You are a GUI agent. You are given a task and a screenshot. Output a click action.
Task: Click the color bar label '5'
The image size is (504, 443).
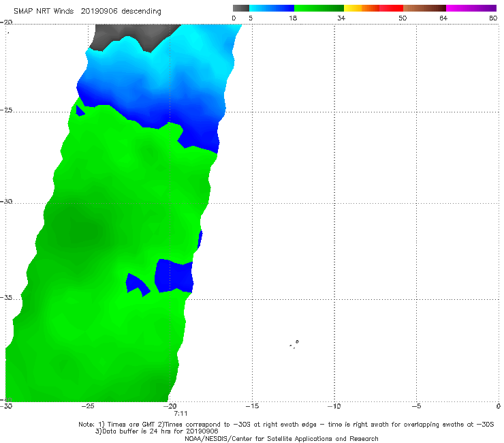coord(251,18)
